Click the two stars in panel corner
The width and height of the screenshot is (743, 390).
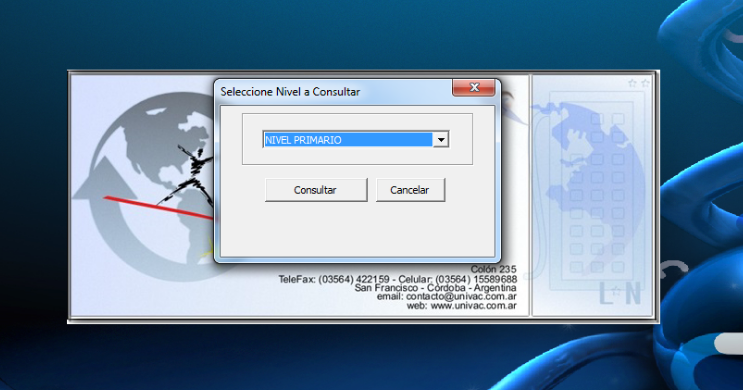pyautogui.click(x=639, y=83)
